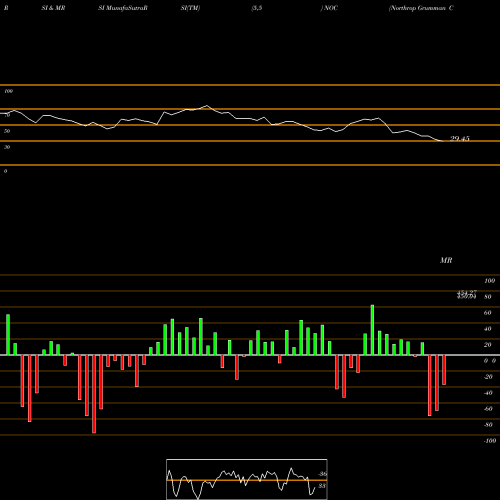Click the last red MR bar

pyautogui.click(x=444, y=370)
